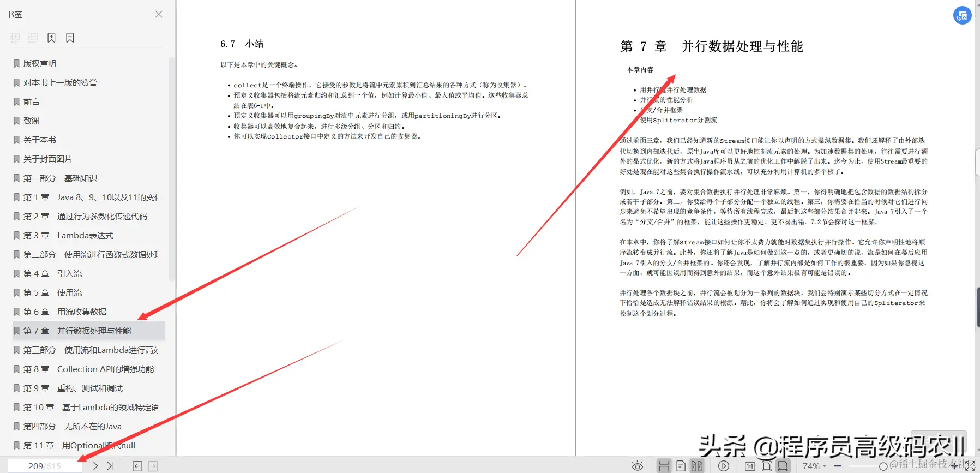Image resolution: width=980 pixels, height=473 pixels.
Task: Click the expand all bookmarks icon
Action: 15,37
